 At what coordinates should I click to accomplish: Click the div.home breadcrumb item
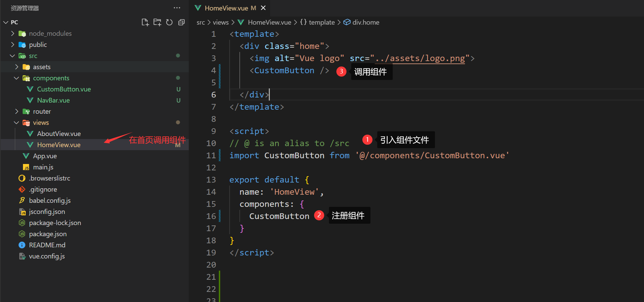tap(365, 22)
